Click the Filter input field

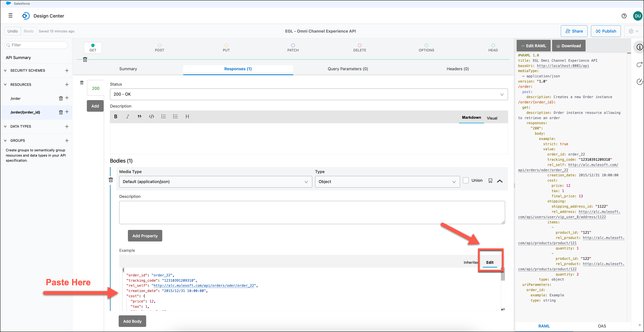pos(36,45)
